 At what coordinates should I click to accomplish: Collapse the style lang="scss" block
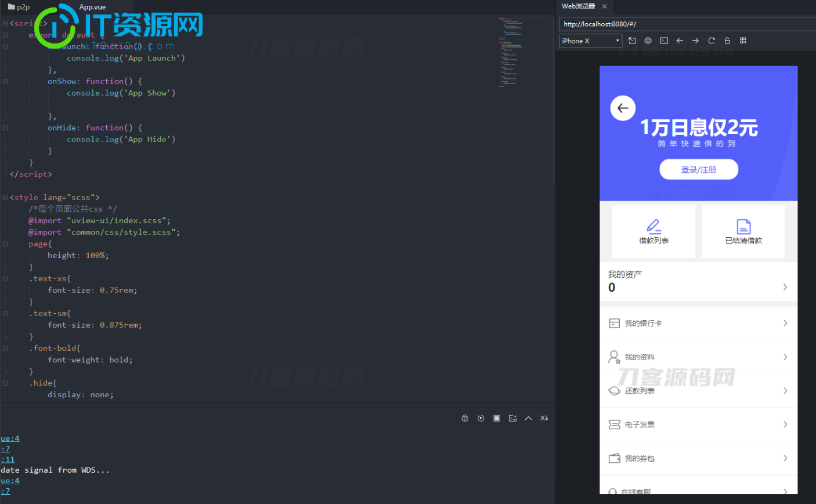tap(5, 197)
